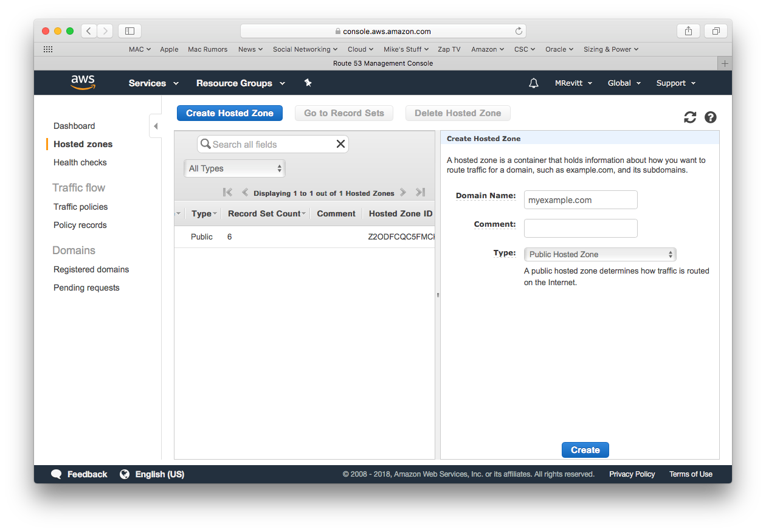Toggle Safari sidebar button

pyautogui.click(x=129, y=31)
